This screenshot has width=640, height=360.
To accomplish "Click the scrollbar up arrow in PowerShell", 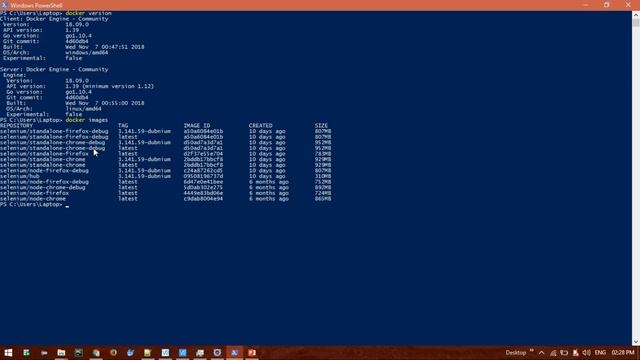I will point(636,14).
